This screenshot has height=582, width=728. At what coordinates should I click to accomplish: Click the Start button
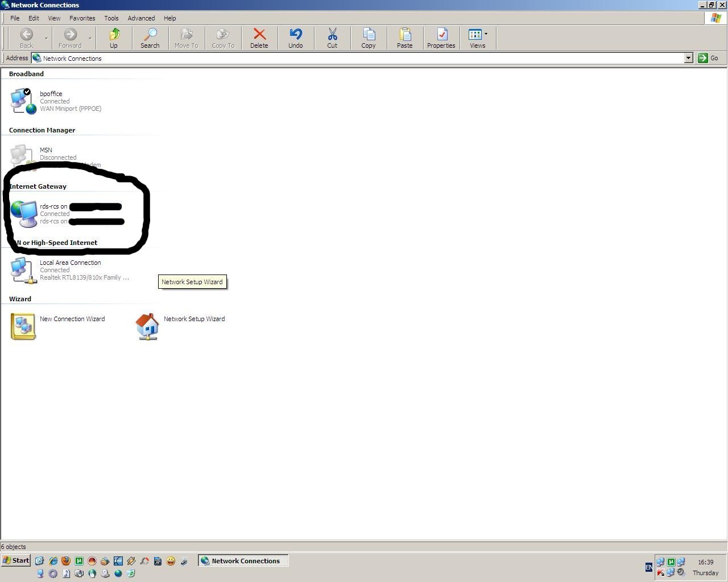(16, 560)
